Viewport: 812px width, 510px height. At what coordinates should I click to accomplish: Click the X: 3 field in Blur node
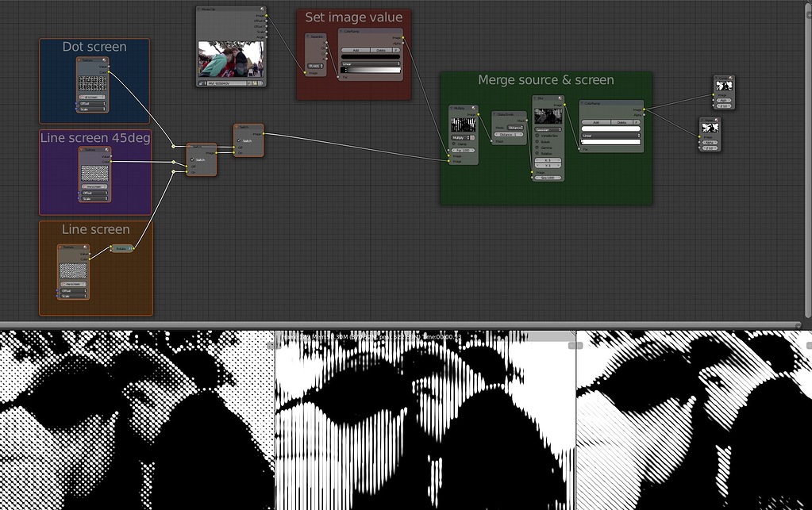[x=548, y=160]
